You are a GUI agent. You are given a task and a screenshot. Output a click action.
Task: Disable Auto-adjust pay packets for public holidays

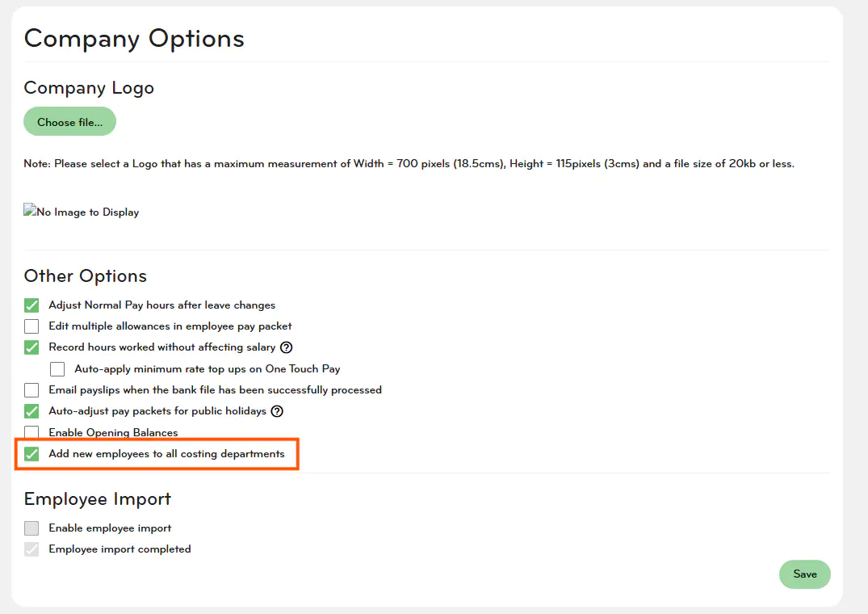(x=31, y=411)
